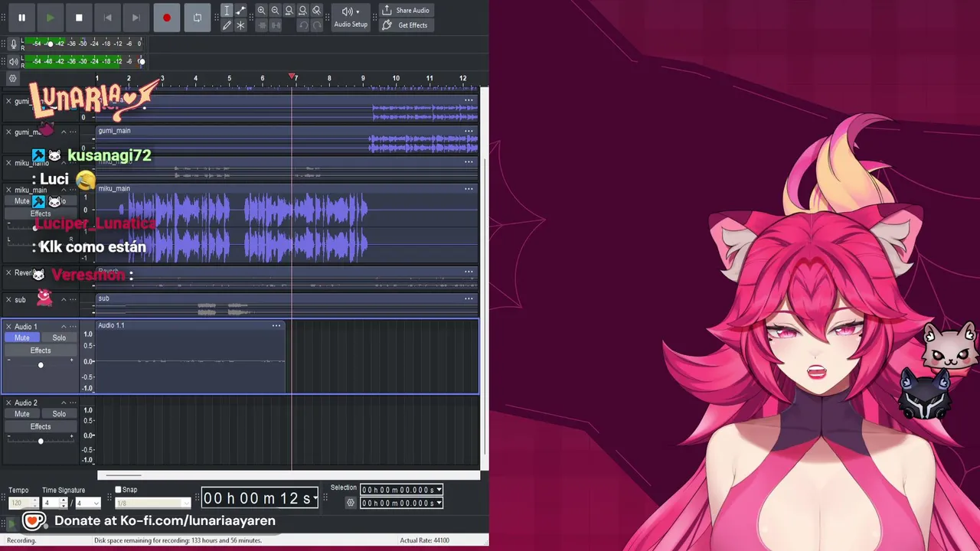Screen dimensions: 980x551
Task: Select the Draw (pencil) tool
Action: coord(227,25)
